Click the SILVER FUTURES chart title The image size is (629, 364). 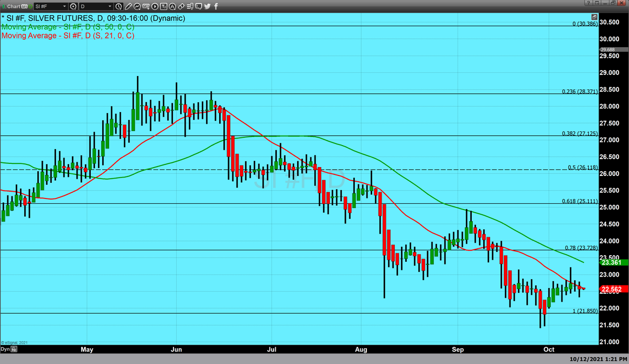click(x=93, y=18)
